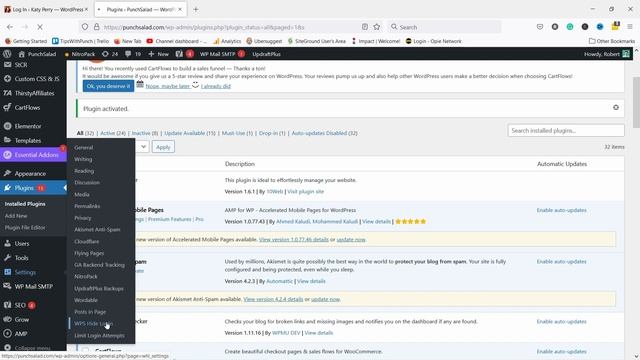Open the updates icon showing 24
This screenshot has height=360, width=640.
click(110, 54)
